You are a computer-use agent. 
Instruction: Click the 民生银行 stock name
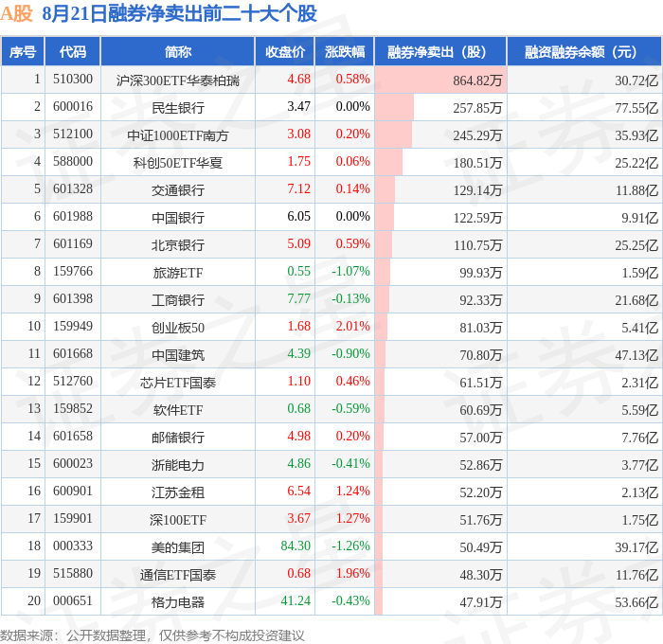(x=178, y=108)
